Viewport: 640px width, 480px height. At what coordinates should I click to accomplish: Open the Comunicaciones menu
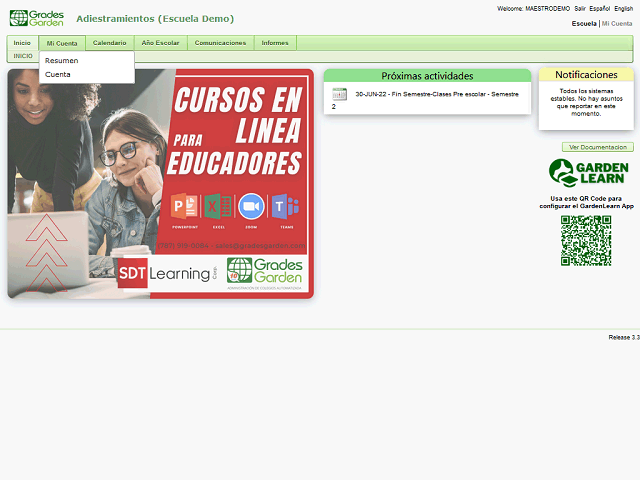click(220, 43)
